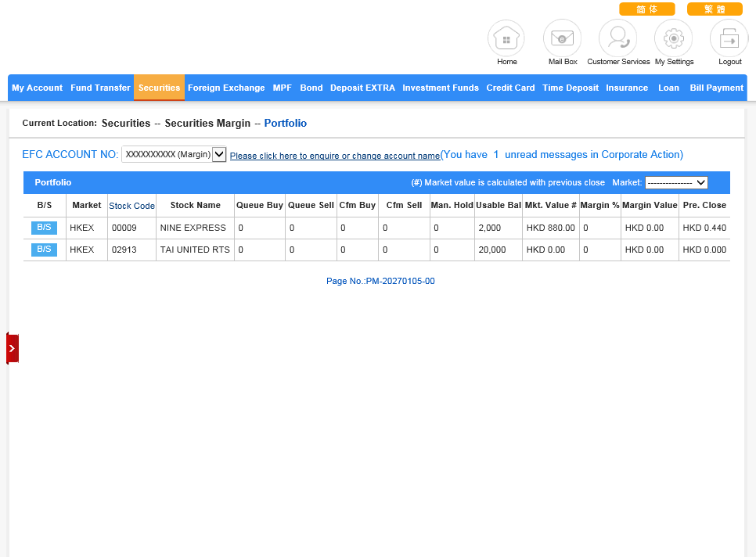Click the enquire or change account name link
This screenshot has height=557, width=756.
coord(335,156)
